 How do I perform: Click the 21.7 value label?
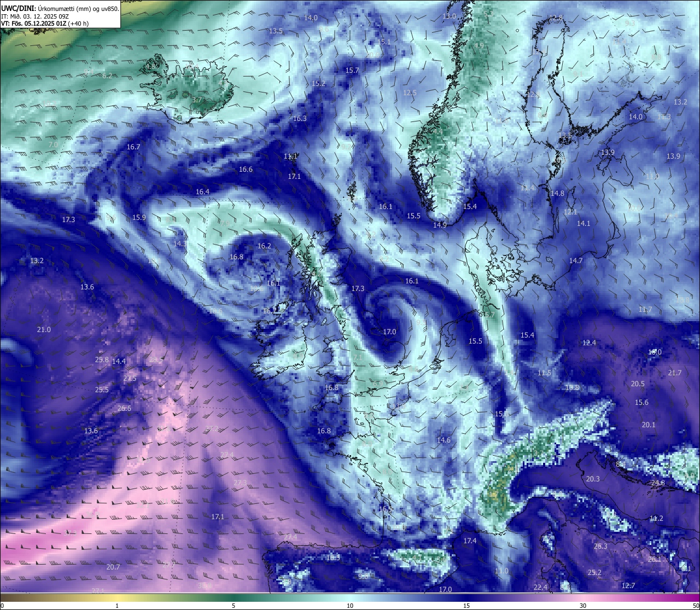[675, 373]
